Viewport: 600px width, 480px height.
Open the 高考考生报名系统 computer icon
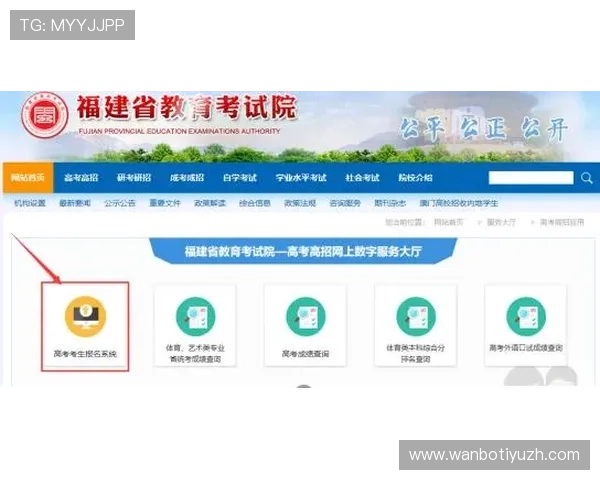(85, 317)
